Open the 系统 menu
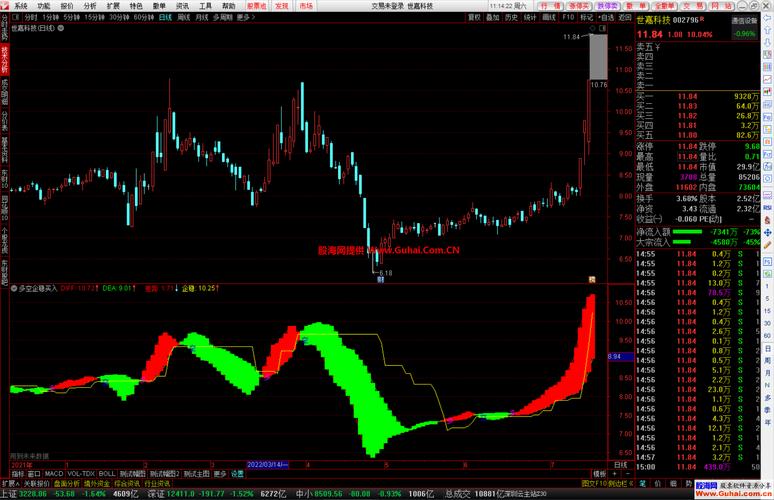The image size is (774, 500). point(21,6)
